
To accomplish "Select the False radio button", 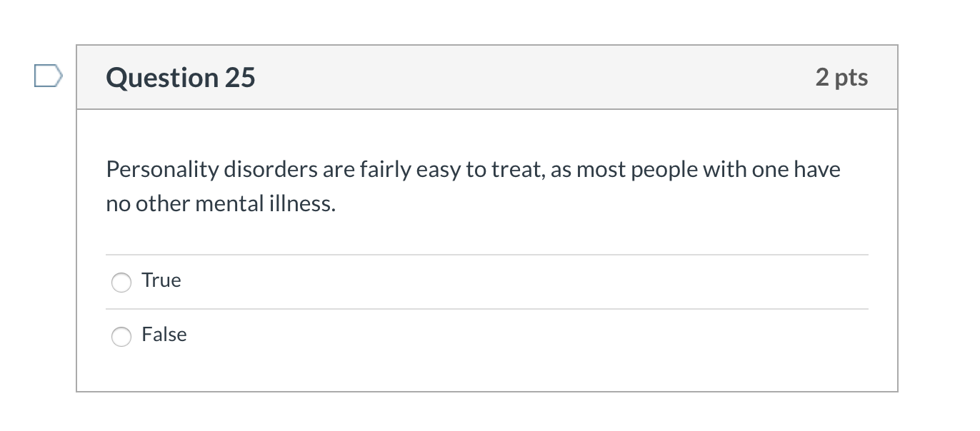I will coord(121,337).
